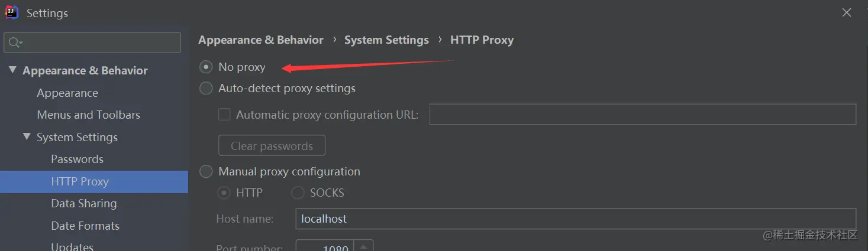Go to Passwords settings

pos(77,159)
